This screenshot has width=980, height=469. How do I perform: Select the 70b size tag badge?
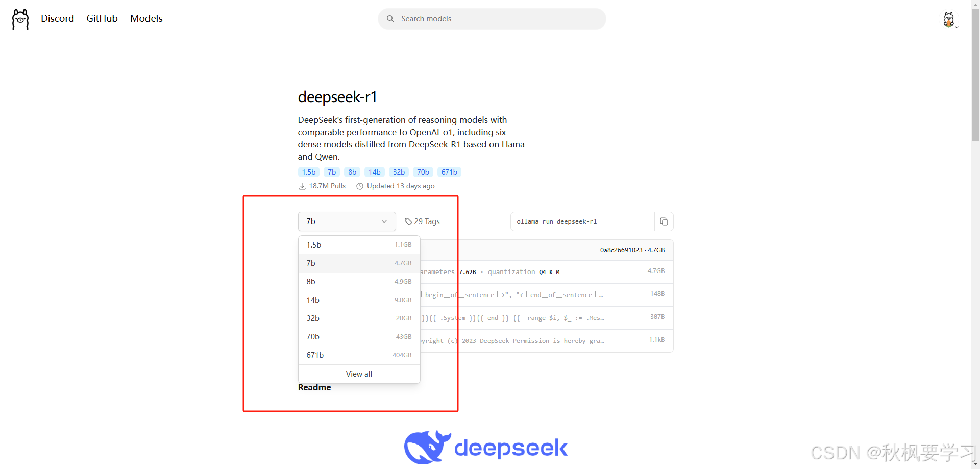point(423,172)
